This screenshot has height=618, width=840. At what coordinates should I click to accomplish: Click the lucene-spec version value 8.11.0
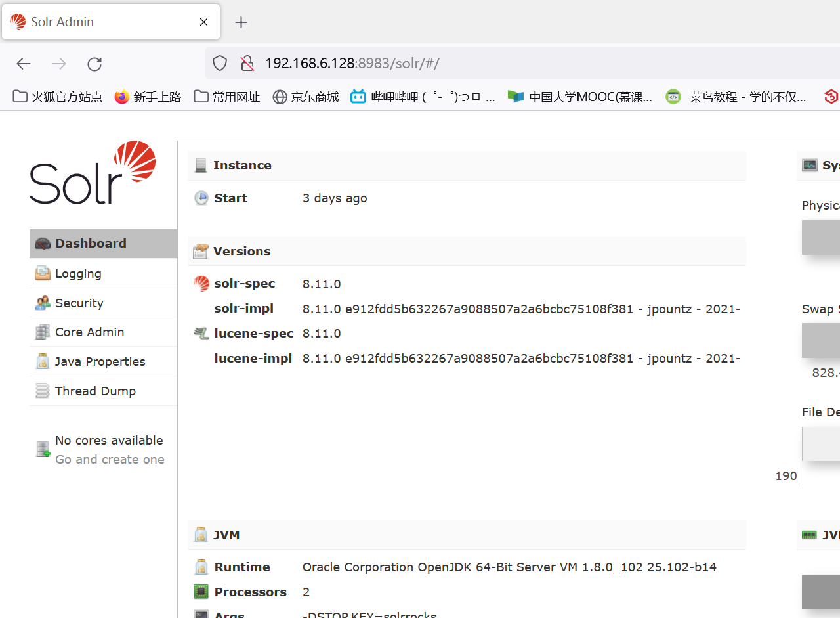pos(322,334)
